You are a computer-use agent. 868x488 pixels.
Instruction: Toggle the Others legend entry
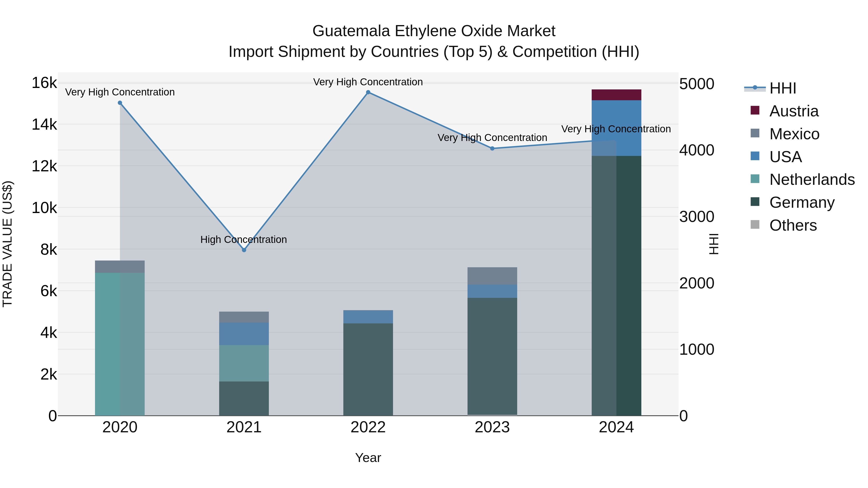point(784,225)
